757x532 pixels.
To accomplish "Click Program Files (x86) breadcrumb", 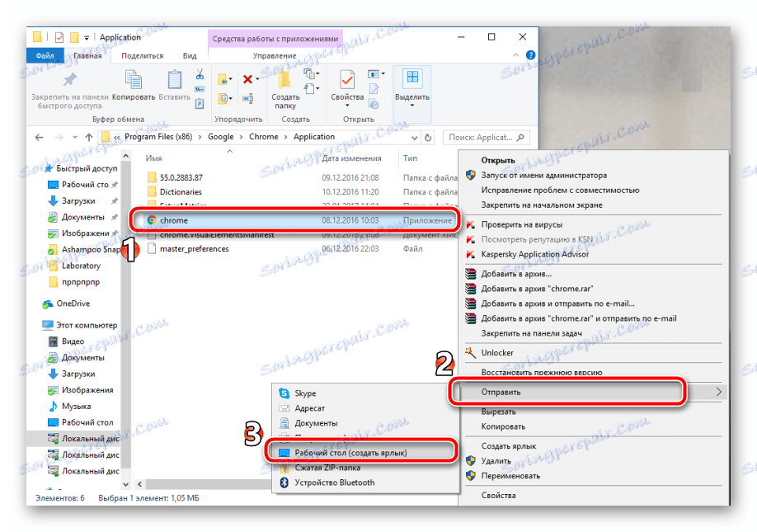I will pyautogui.click(x=158, y=137).
